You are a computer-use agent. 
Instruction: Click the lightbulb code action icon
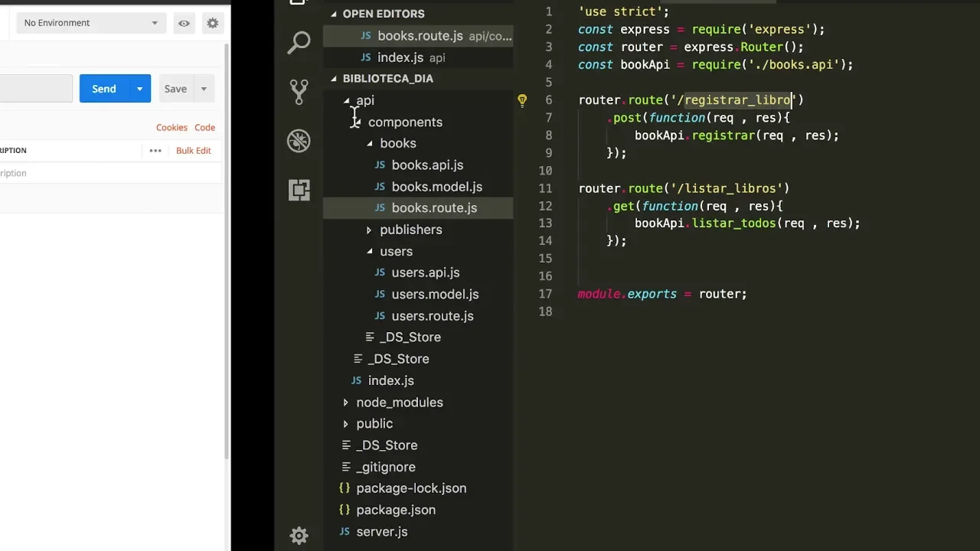[x=522, y=100]
